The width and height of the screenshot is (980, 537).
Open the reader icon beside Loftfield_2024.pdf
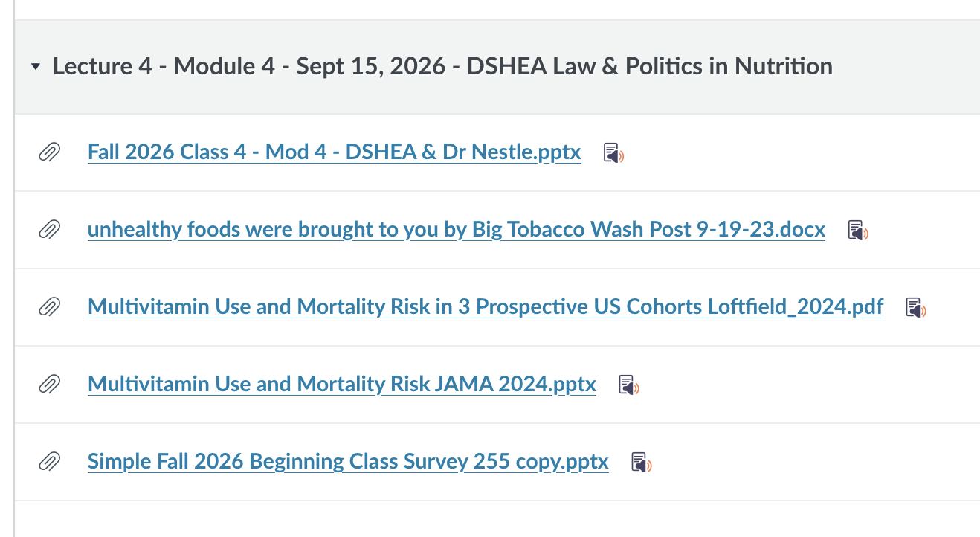pyautogui.click(x=916, y=308)
